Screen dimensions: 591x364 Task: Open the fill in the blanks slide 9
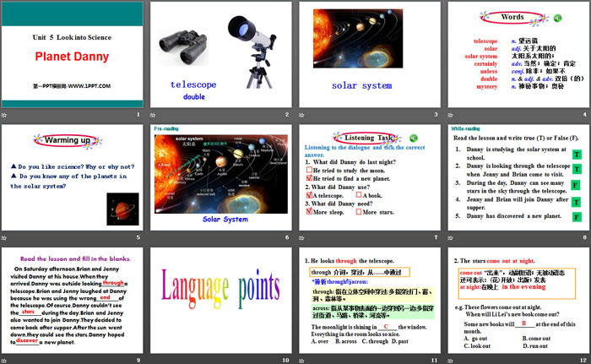[73, 300]
